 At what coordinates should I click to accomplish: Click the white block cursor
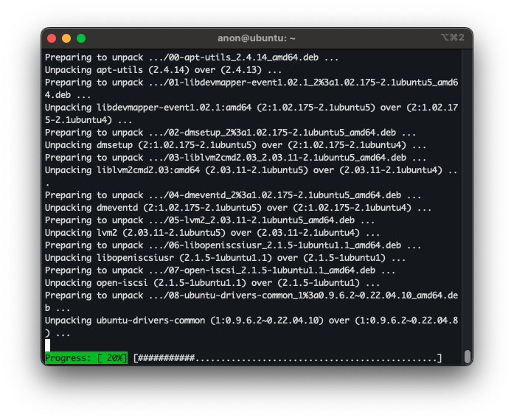48,345
